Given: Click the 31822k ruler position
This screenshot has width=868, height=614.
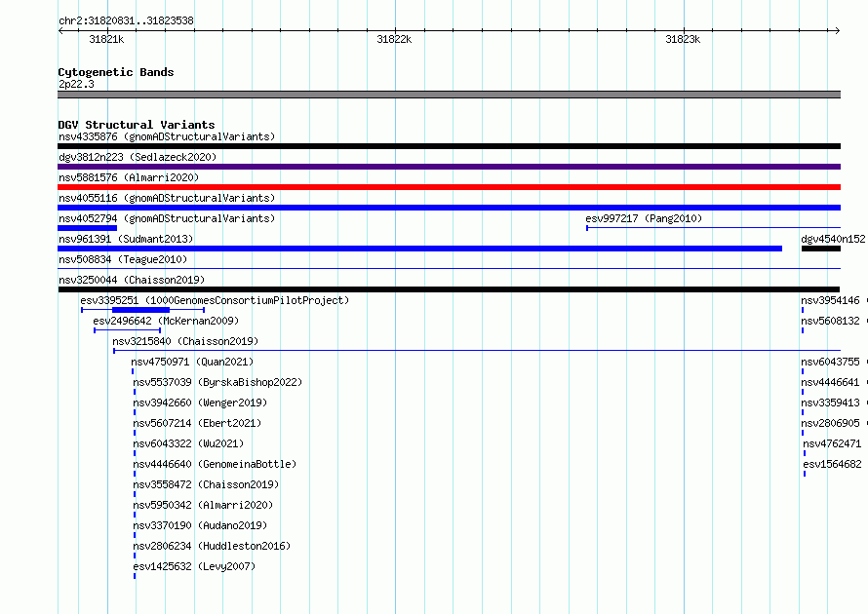Looking at the screenshot, I should click(x=394, y=39).
